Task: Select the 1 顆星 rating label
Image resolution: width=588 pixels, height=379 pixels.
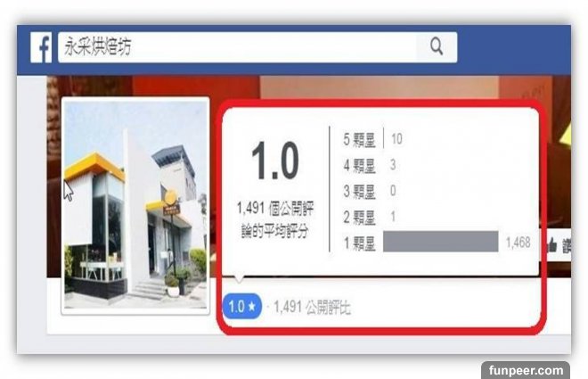Action: pos(359,243)
